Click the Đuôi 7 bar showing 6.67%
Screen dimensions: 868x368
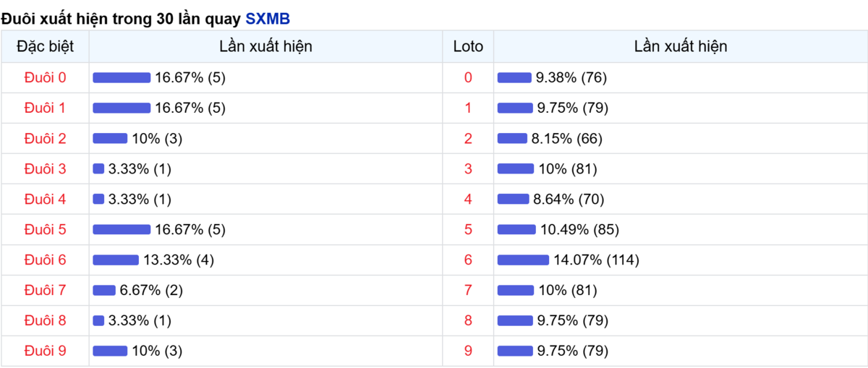[x=104, y=290]
